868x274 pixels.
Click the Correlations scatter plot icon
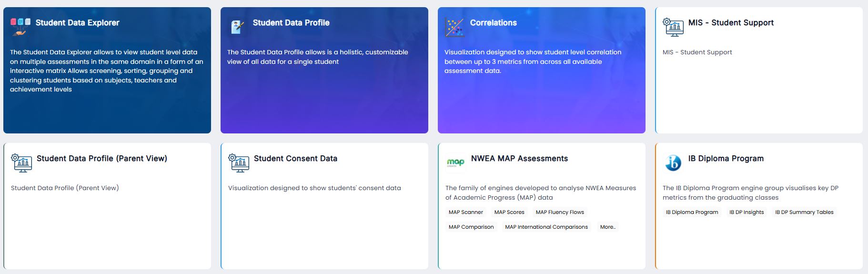(x=454, y=27)
